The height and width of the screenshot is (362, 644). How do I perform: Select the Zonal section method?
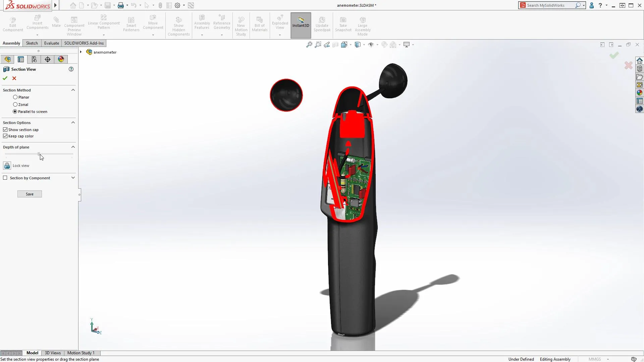[15, 105]
